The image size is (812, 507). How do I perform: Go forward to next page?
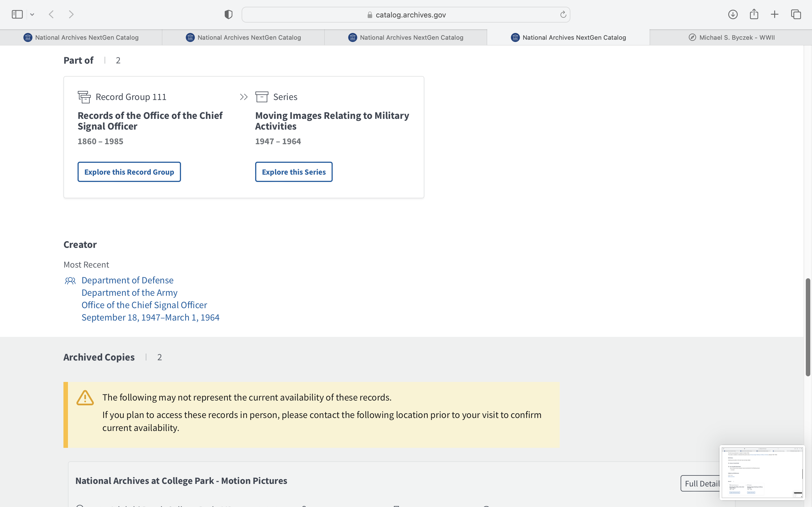71,14
